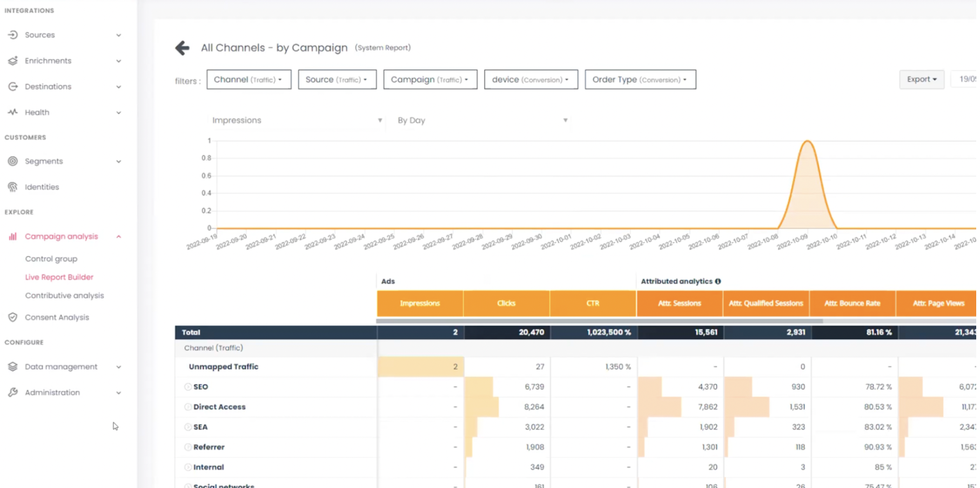This screenshot has width=980, height=488.
Task: Select the Unmapped Traffic row label
Action: pyautogui.click(x=224, y=367)
